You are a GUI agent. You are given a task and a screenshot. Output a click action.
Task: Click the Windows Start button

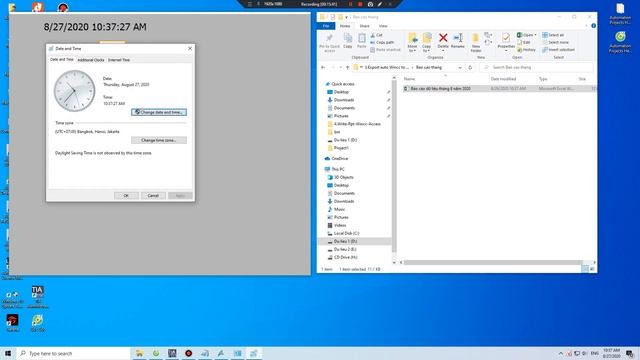(x=8, y=353)
